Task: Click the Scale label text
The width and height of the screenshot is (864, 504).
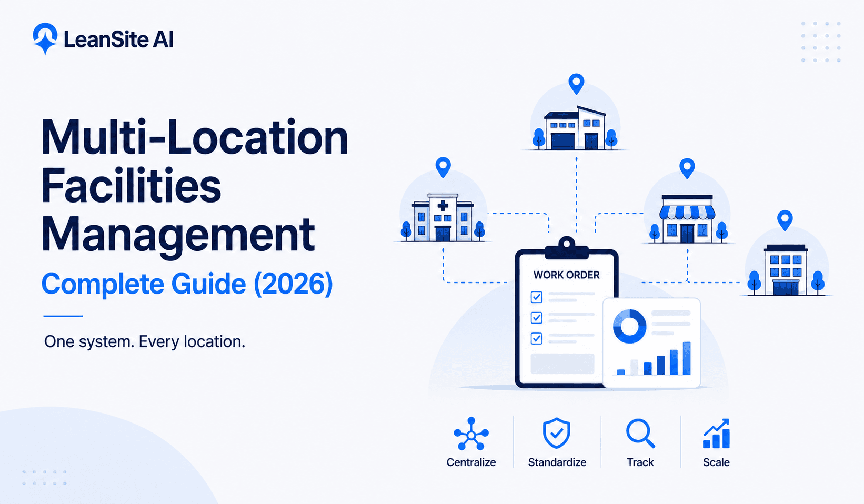Action: click(716, 462)
